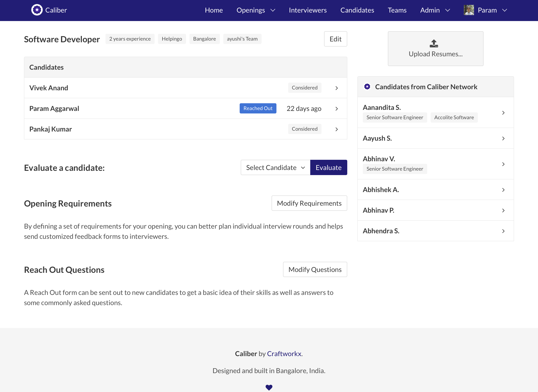Click the heart icon in footer
Viewport: 538px width, 392px height.
click(x=269, y=387)
